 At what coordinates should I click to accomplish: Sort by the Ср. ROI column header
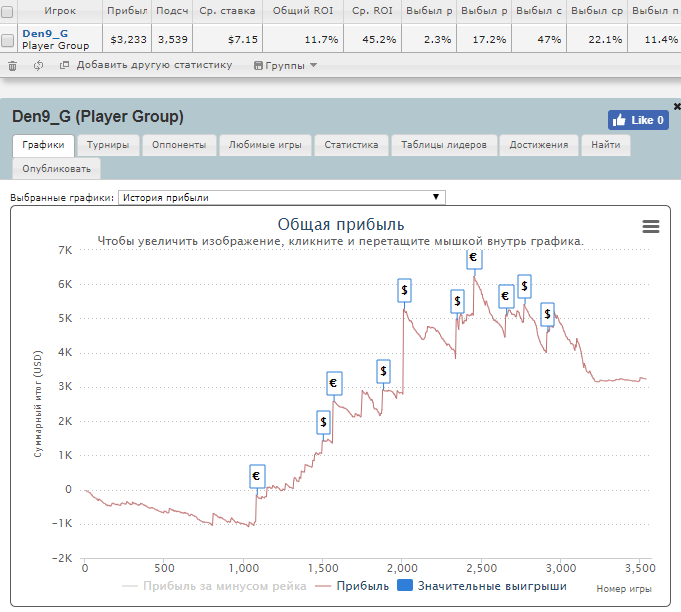373,11
